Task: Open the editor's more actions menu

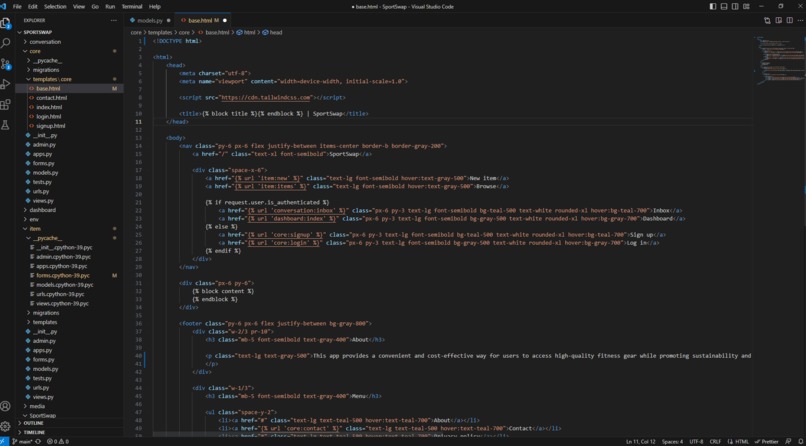Action: click(799, 21)
